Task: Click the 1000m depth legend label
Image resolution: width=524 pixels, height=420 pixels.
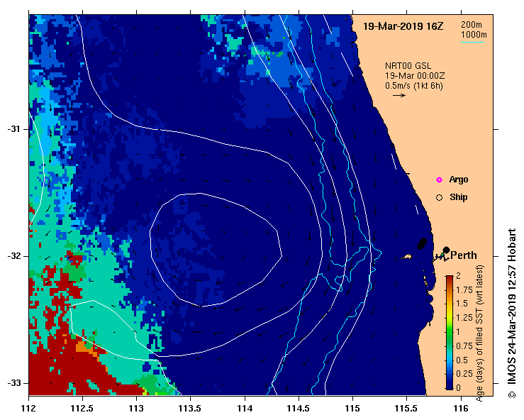Action: [474, 35]
